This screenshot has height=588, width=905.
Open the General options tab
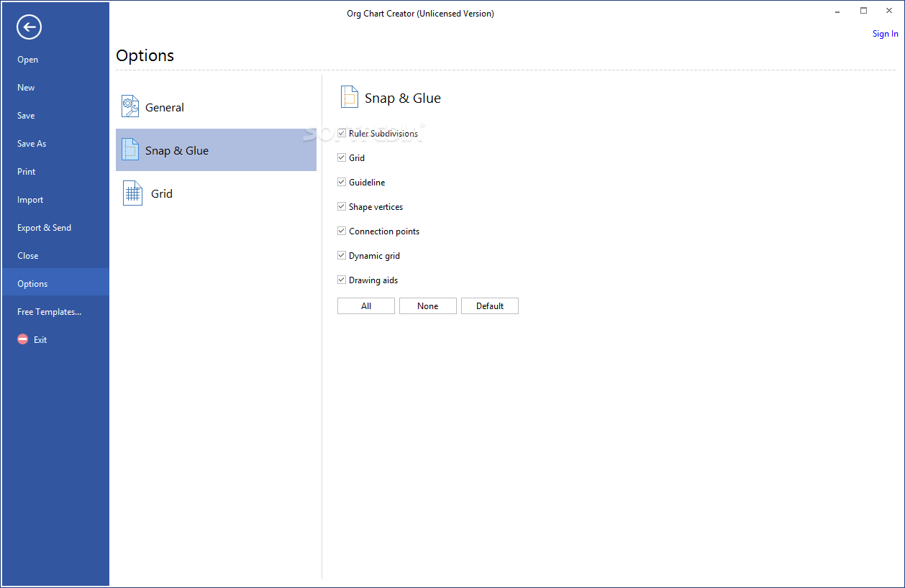point(216,107)
